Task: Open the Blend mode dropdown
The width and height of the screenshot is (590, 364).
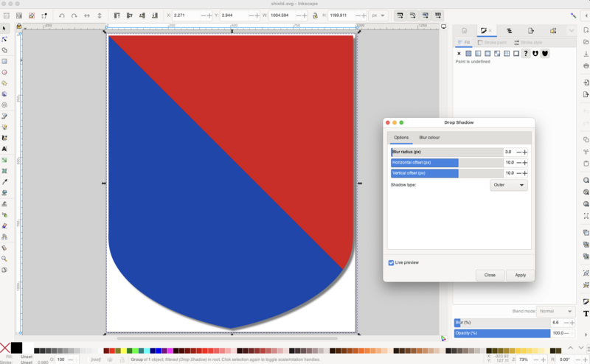Action: point(555,312)
